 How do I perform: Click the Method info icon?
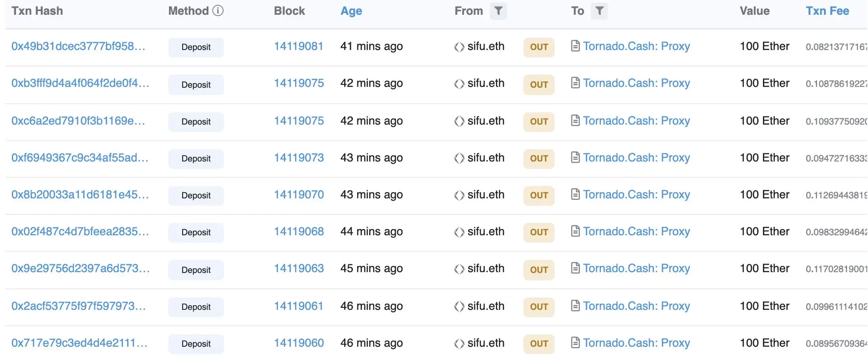218,11
